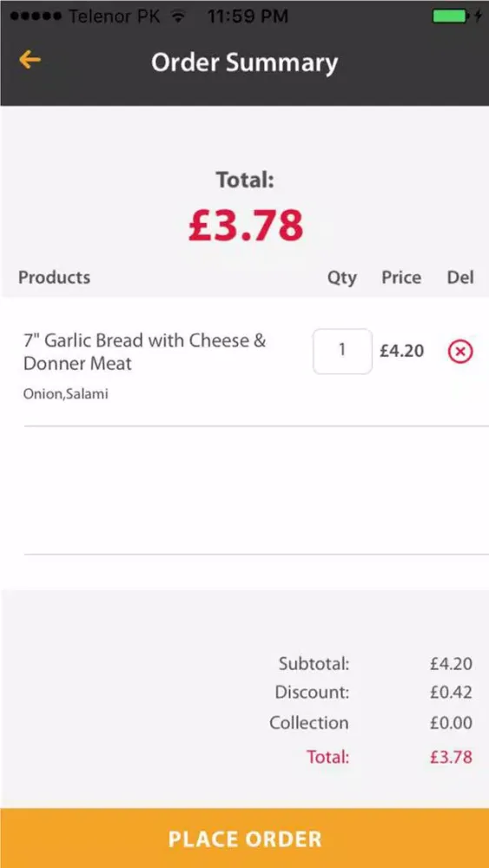Tap the Del column header
Image resolution: width=489 pixels, height=868 pixels.
click(460, 277)
